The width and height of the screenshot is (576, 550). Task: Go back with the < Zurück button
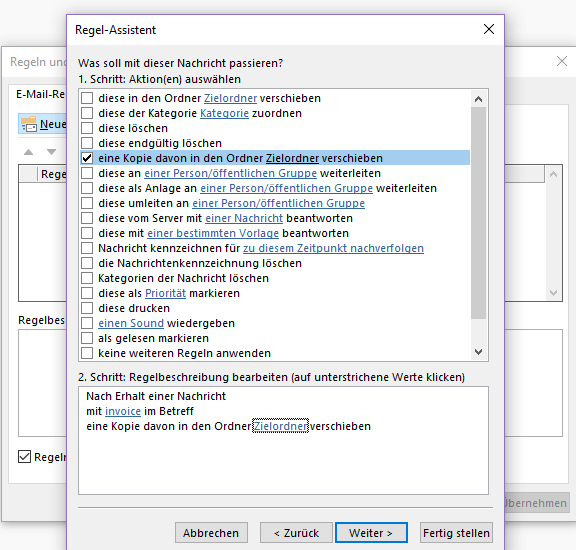[x=296, y=533]
